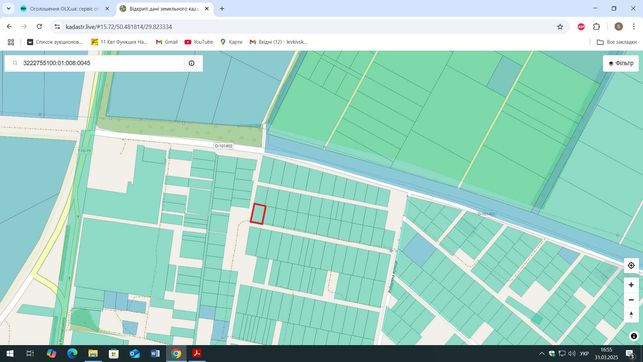Open the apps grid shortcut
Viewport: 643px width, 362px height.
11,42
